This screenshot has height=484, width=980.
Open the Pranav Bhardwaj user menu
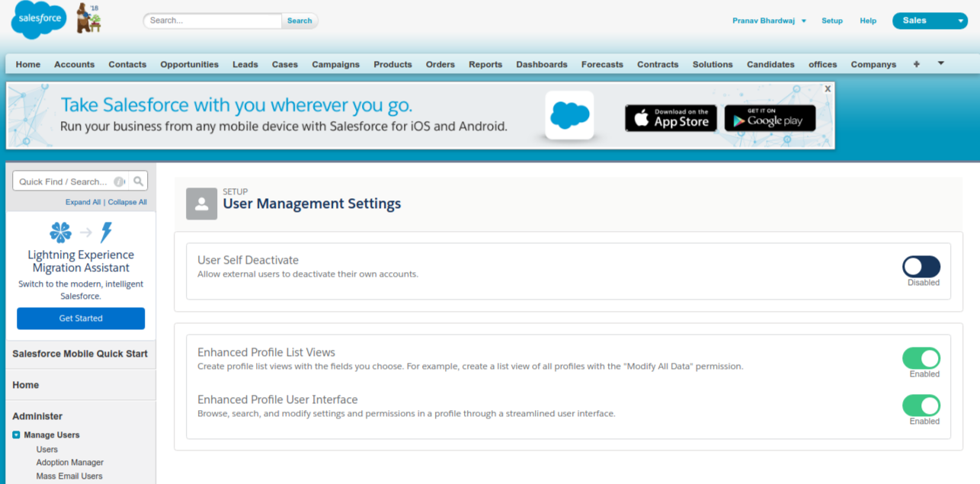pyautogui.click(x=769, y=21)
